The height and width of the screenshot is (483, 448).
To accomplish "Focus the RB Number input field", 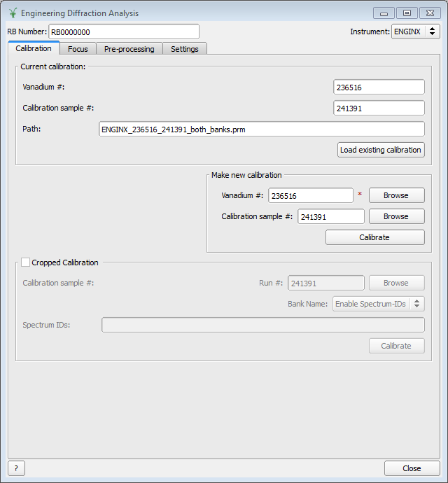I will click(123, 31).
